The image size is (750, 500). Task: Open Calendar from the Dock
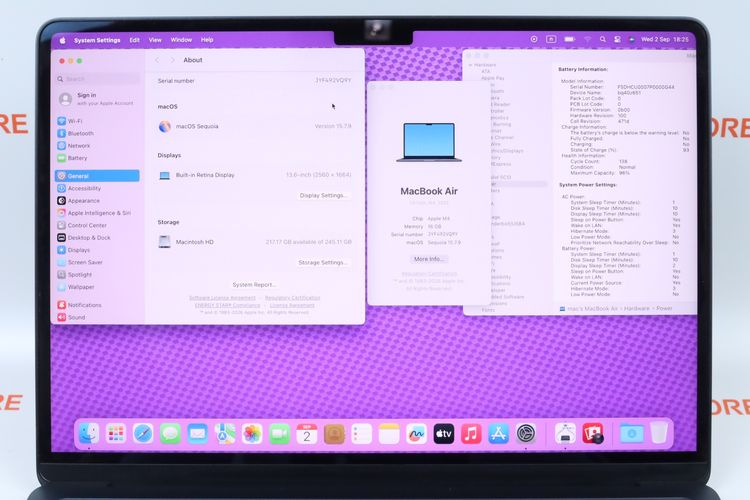click(307, 433)
